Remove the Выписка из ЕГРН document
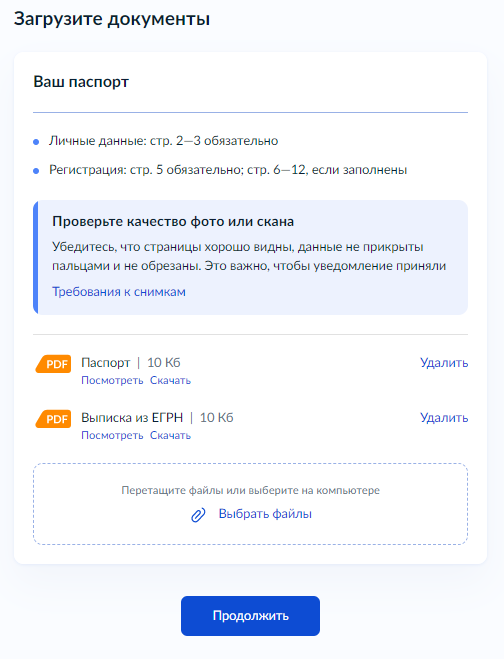This screenshot has width=504, height=659. (x=444, y=418)
